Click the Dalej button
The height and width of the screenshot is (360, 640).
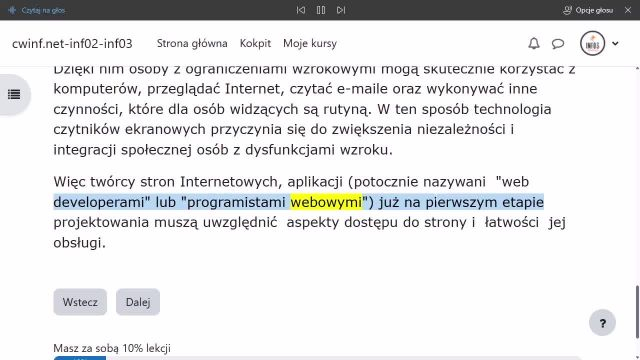138,302
